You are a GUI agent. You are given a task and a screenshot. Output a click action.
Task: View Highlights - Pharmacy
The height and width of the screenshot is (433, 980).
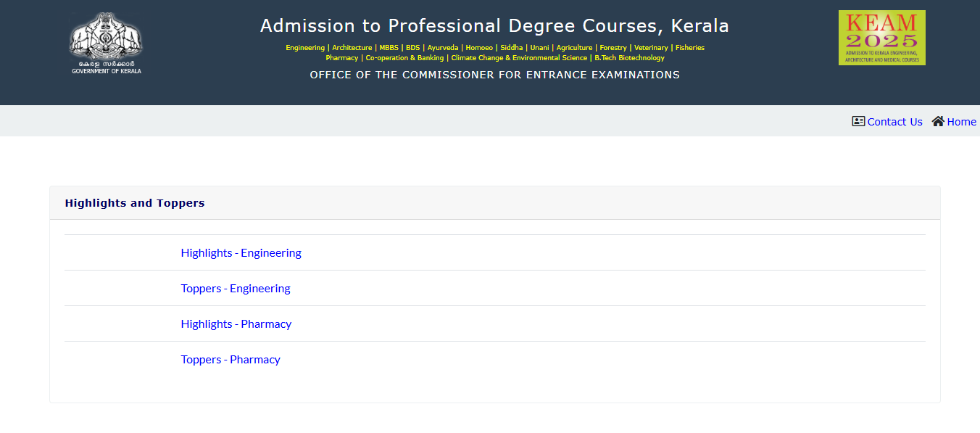(236, 323)
